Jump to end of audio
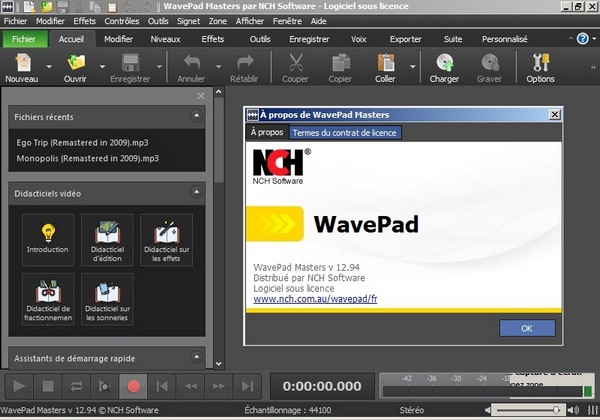Image resolution: width=600 pixels, height=420 pixels. pos(247,386)
